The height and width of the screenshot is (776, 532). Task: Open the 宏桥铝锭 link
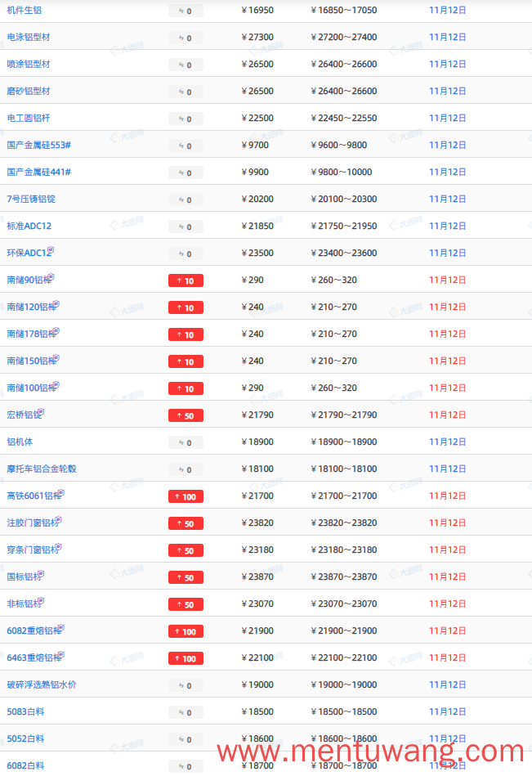[x=23, y=415]
